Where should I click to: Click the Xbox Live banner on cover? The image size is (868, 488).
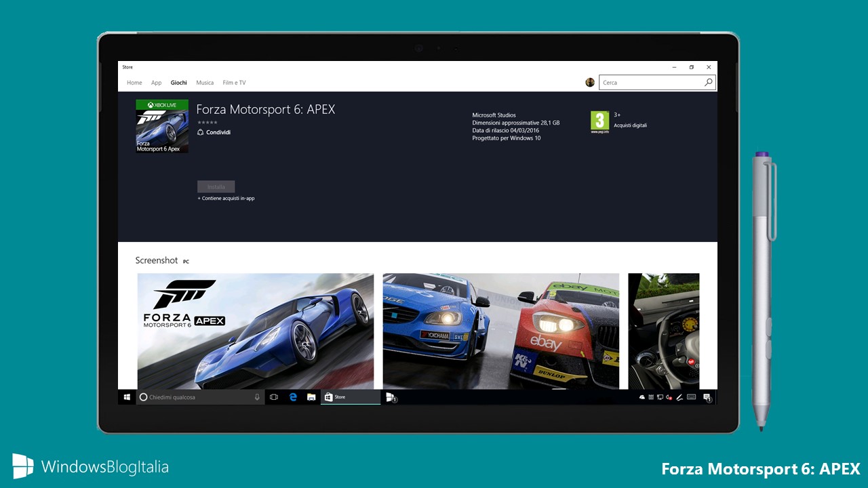tap(162, 105)
